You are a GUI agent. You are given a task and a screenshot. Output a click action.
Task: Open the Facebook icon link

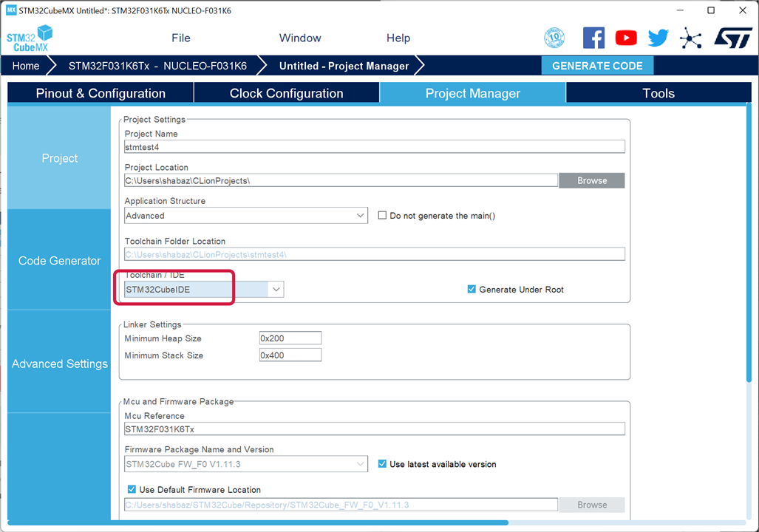[x=593, y=38]
